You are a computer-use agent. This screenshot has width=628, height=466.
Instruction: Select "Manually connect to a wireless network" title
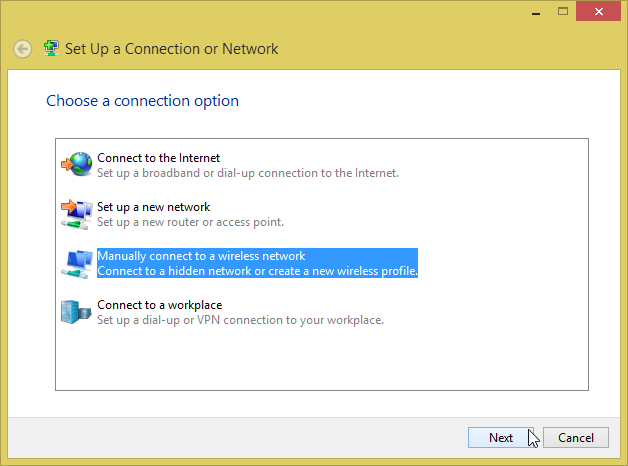coord(201,256)
